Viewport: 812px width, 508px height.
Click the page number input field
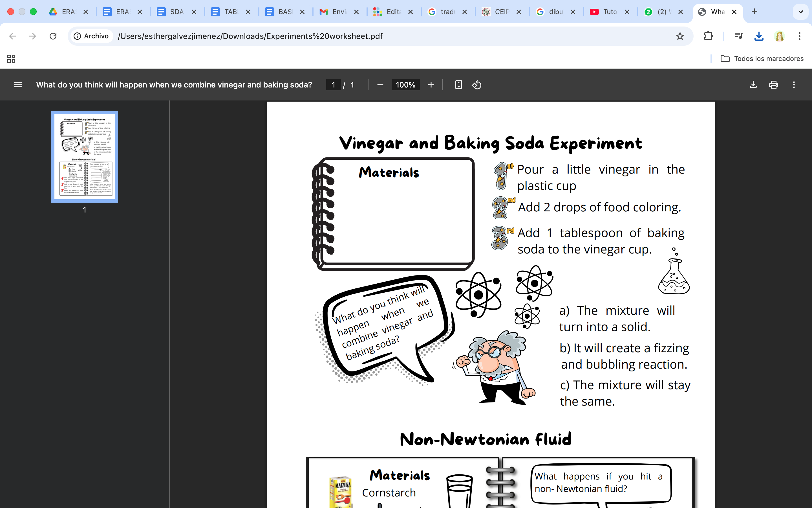(333, 85)
